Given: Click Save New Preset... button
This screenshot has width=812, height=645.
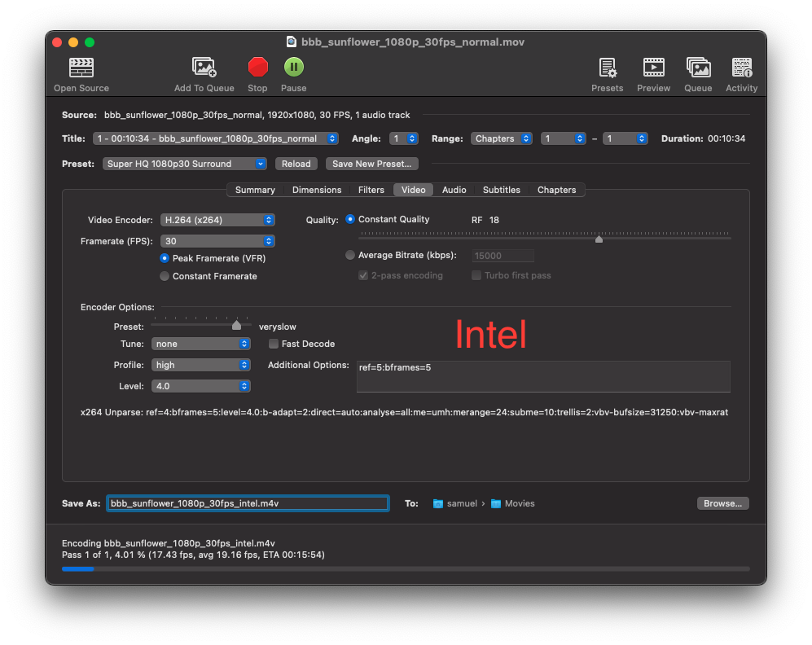Looking at the screenshot, I should 372,164.
